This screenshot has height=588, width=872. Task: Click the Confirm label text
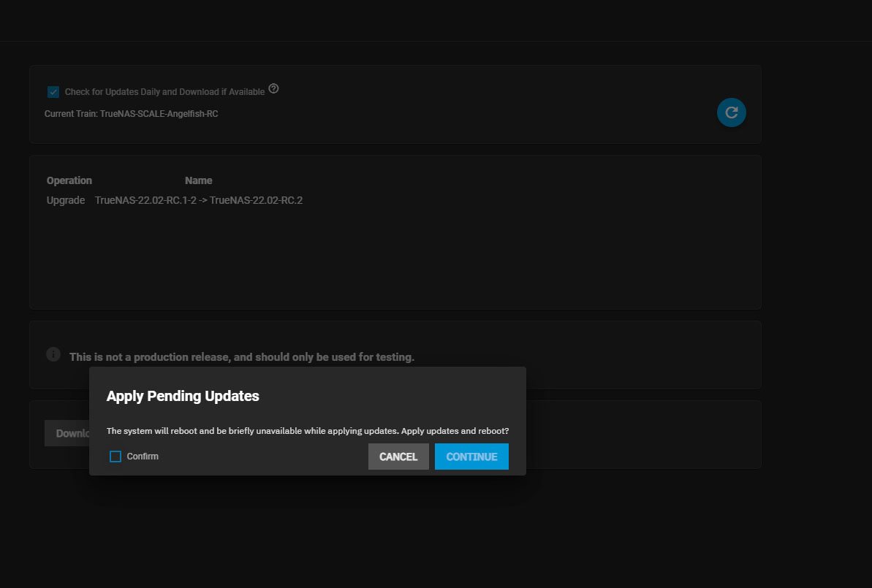click(143, 457)
